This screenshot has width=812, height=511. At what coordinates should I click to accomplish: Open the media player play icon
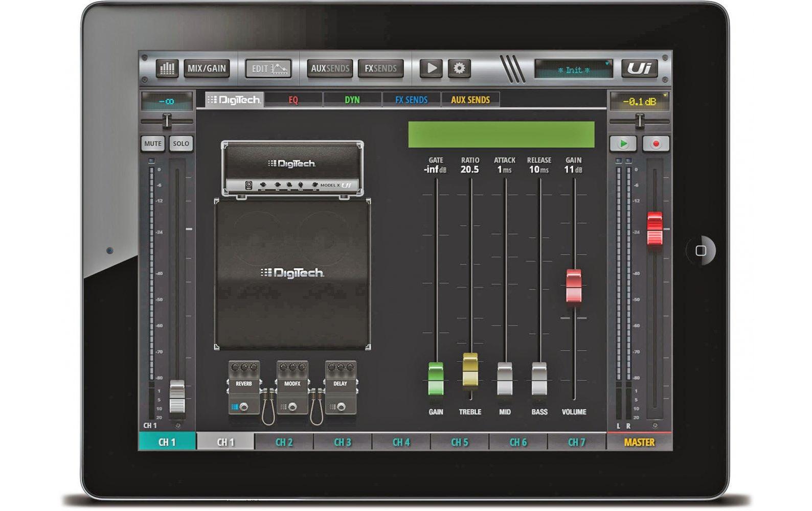(431, 68)
